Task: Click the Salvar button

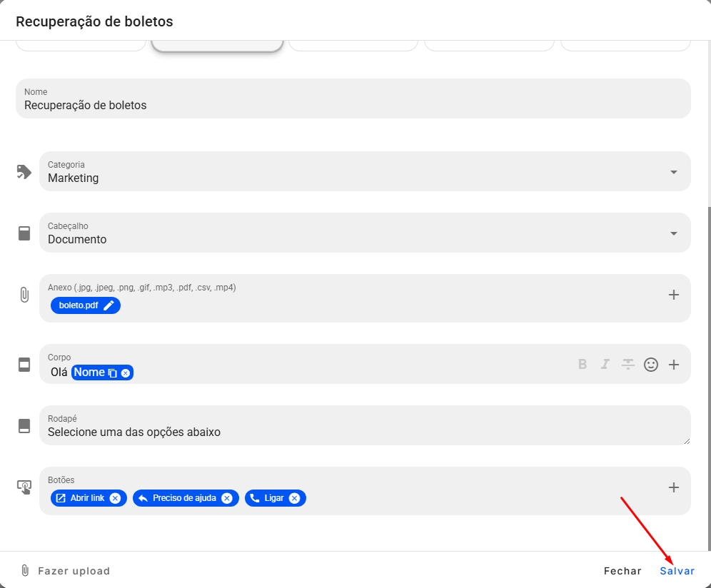Action: pos(677,571)
